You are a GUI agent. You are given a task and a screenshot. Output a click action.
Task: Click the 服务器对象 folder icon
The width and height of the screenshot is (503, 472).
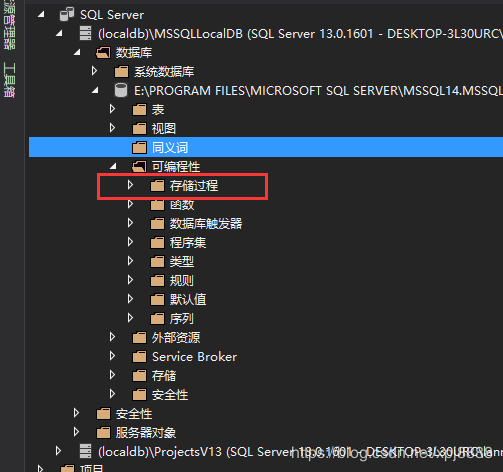[x=103, y=433]
